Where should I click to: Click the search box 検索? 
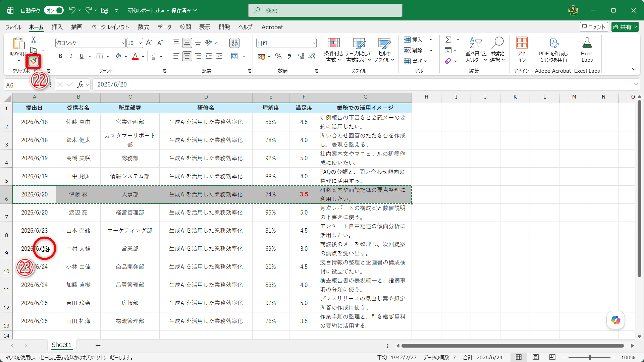tap(325, 10)
